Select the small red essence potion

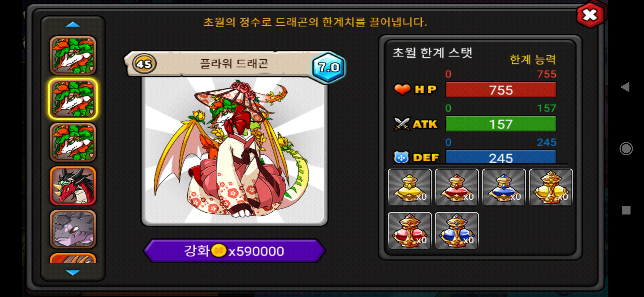click(x=457, y=187)
